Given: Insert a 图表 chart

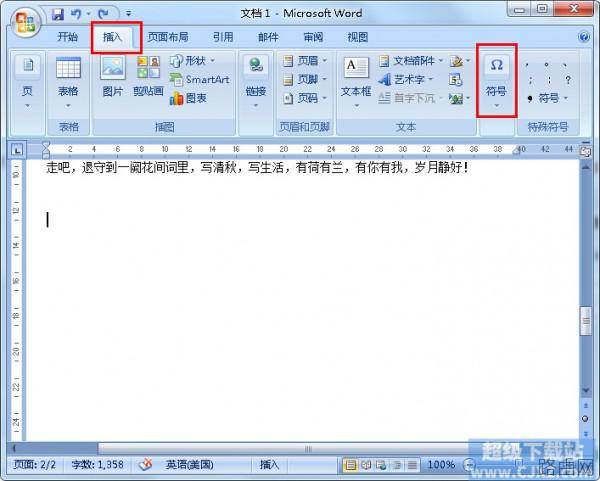Looking at the screenshot, I should (188, 98).
